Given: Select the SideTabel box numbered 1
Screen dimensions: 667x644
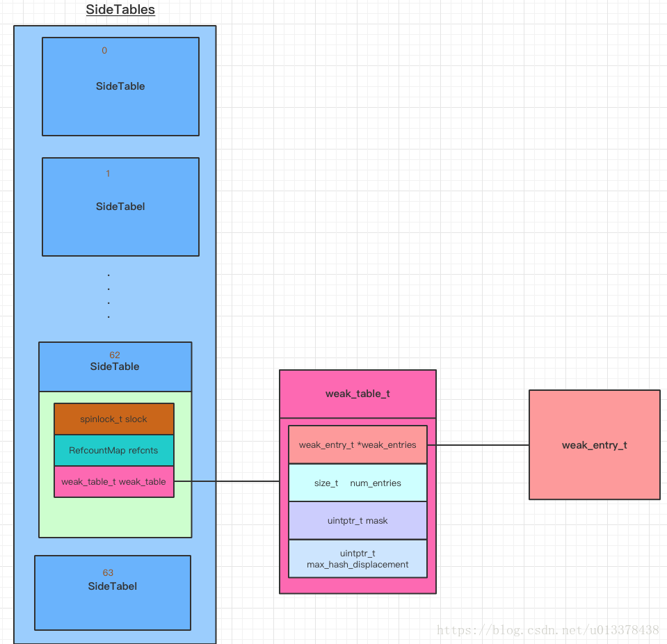Looking at the screenshot, I should click(x=120, y=207).
